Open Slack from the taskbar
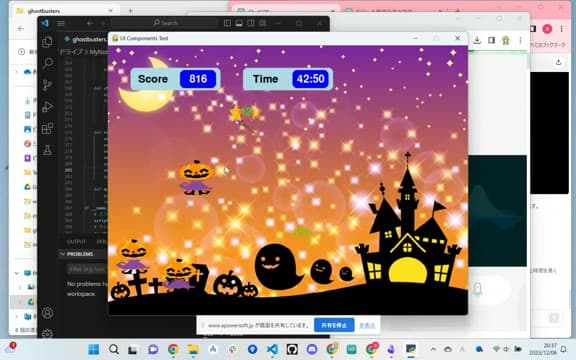This screenshot has width=576, height=360. (x=232, y=349)
